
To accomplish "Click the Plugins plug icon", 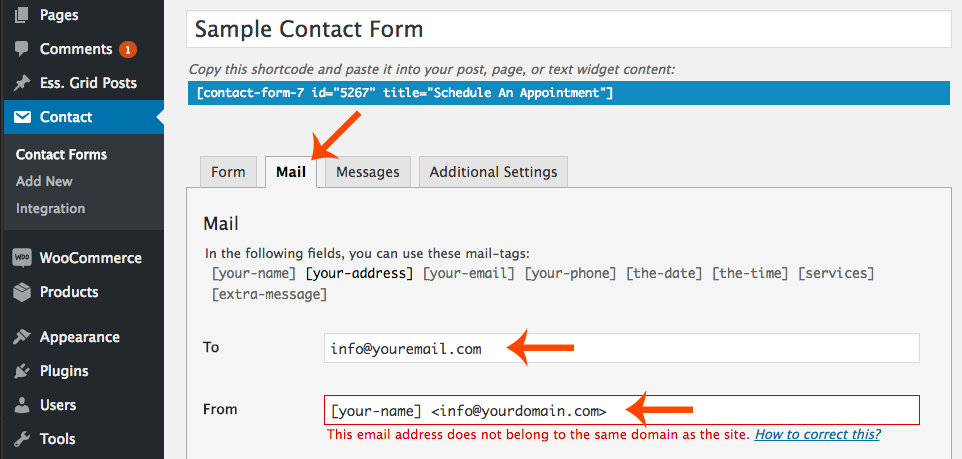I will [x=22, y=371].
